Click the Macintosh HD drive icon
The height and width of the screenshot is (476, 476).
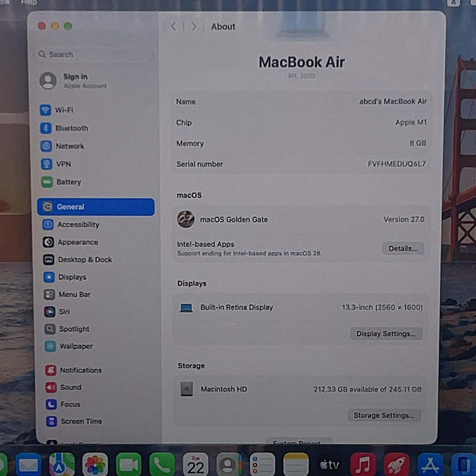187,389
